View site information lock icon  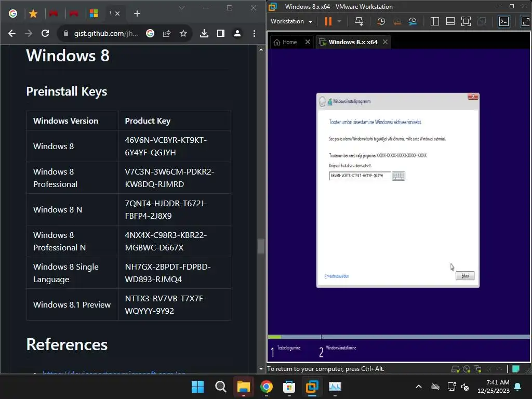click(66, 33)
